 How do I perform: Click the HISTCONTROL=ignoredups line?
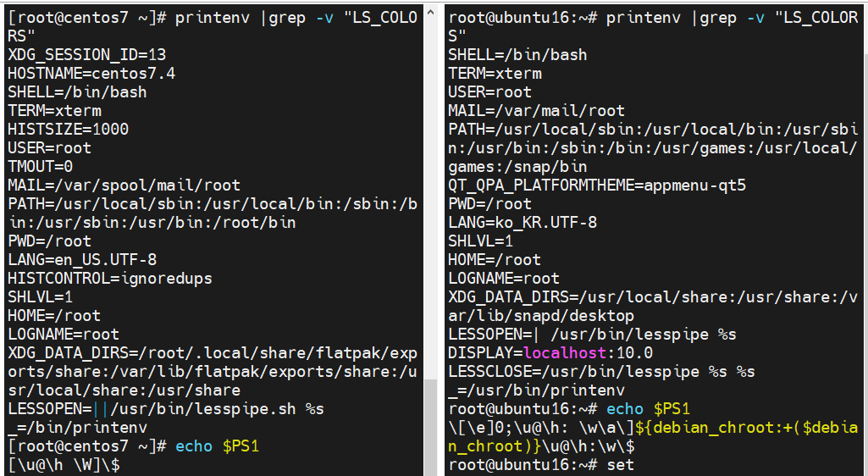point(110,278)
